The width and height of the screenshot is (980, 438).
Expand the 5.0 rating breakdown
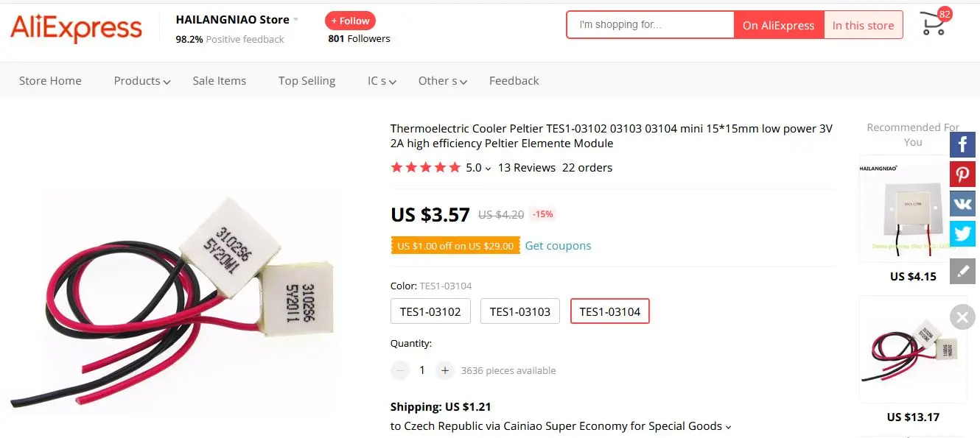478,168
